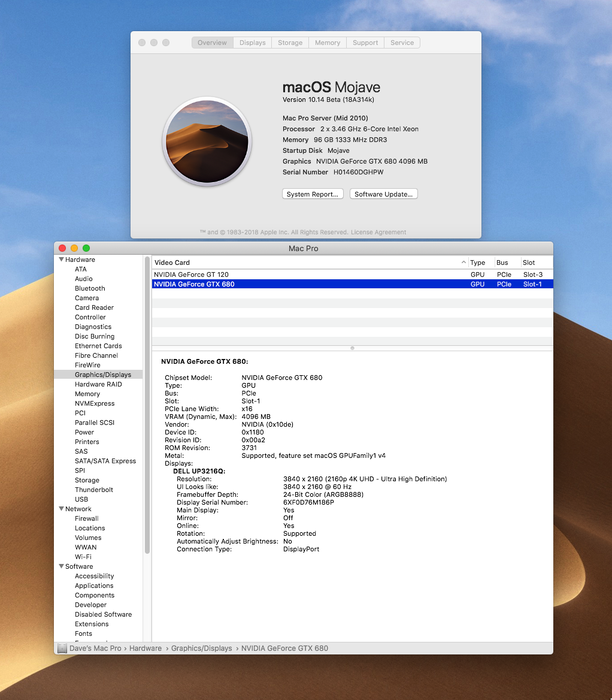Click Dave's Mac Pro in path bar
612x700 pixels.
tap(95, 648)
